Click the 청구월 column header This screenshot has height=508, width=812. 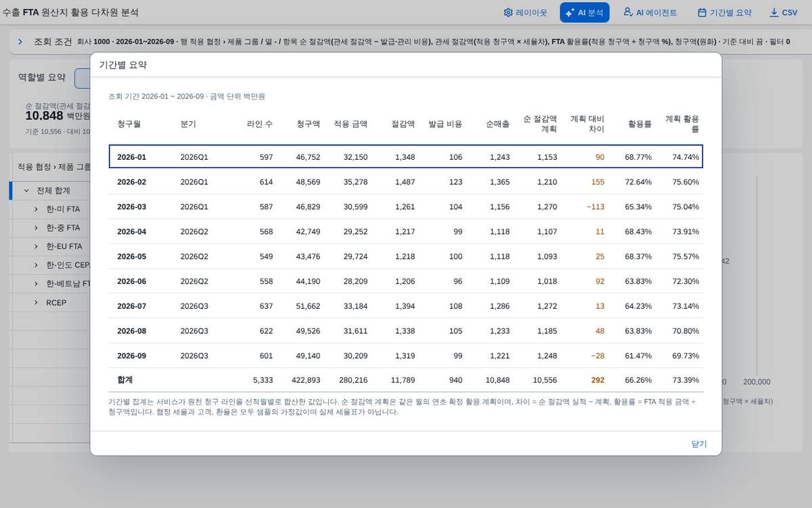129,124
